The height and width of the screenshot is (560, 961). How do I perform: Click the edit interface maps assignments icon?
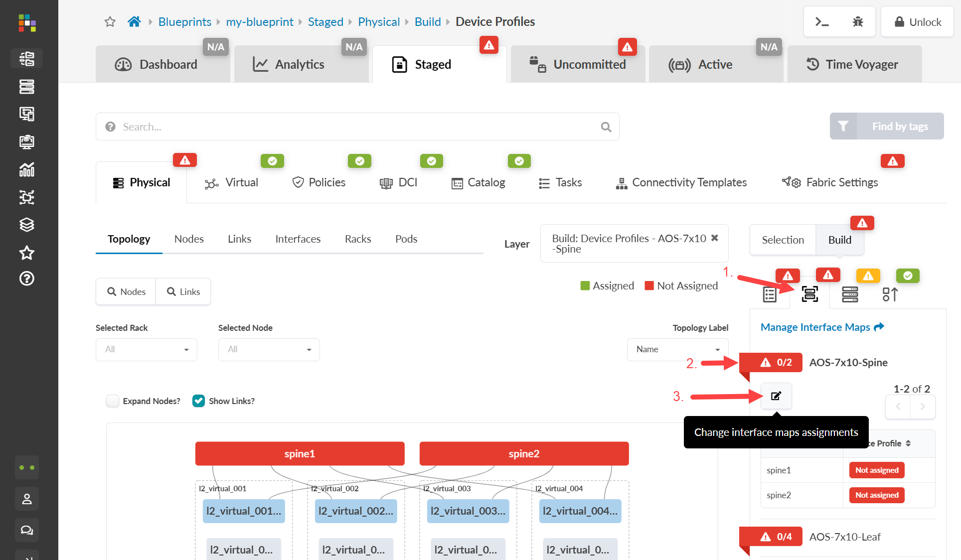(776, 396)
